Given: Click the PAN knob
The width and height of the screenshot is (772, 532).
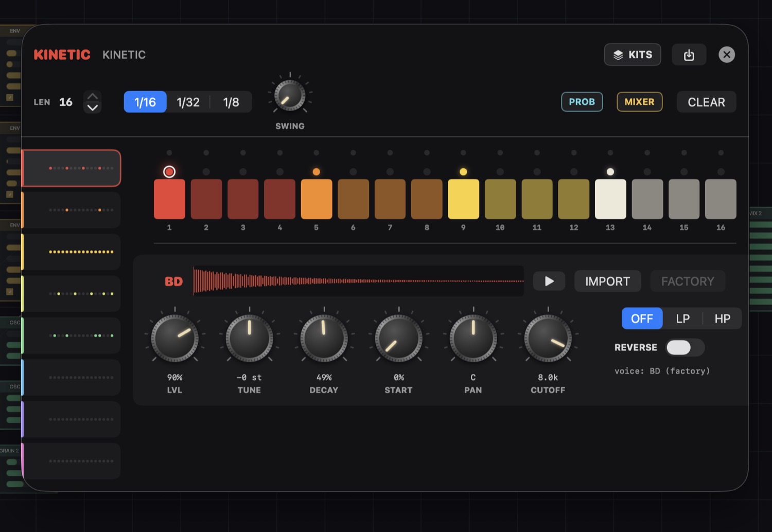Looking at the screenshot, I should pos(473,339).
